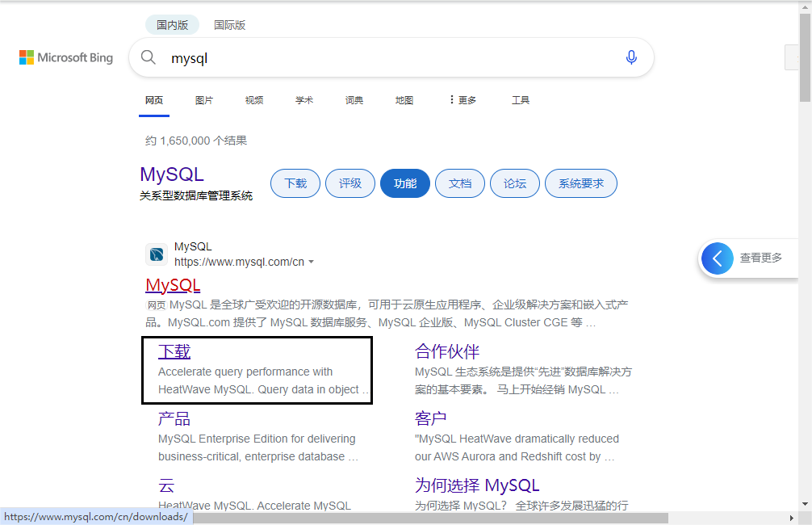Click the Microsoft Bing logo
The width and height of the screenshot is (812, 525).
click(65, 57)
